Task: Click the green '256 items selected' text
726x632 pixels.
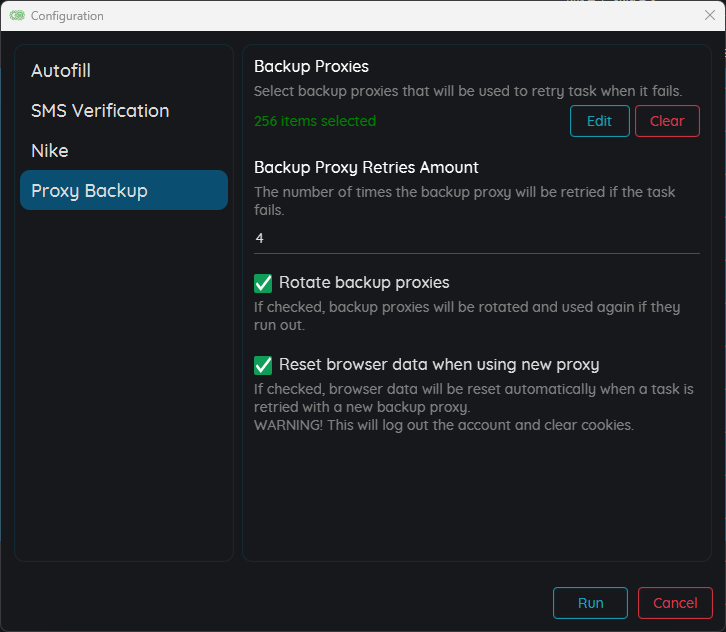Action: [315, 121]
